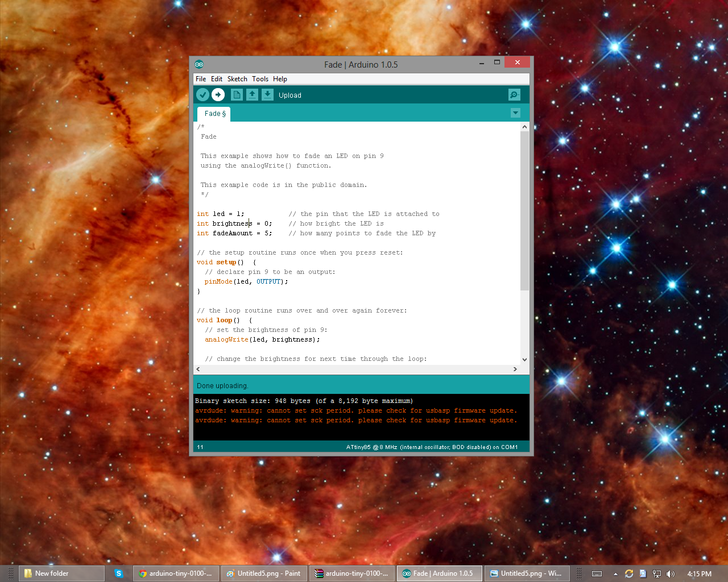The width and height of the screenshot is (728, 582).
Task: Open the Tools menu
Action: (x=260, y=79)
